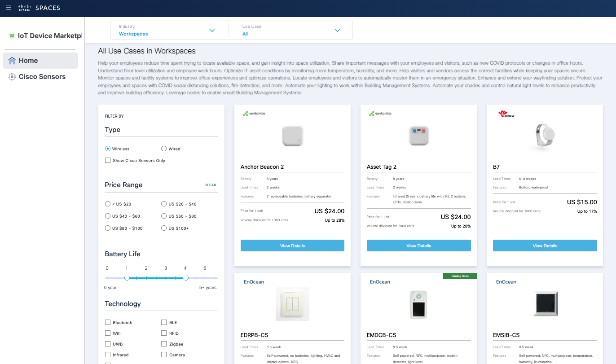This screenshot has height=364, width=616.
Task: Click the Ninew logo on B7 card
Action: 506,114
